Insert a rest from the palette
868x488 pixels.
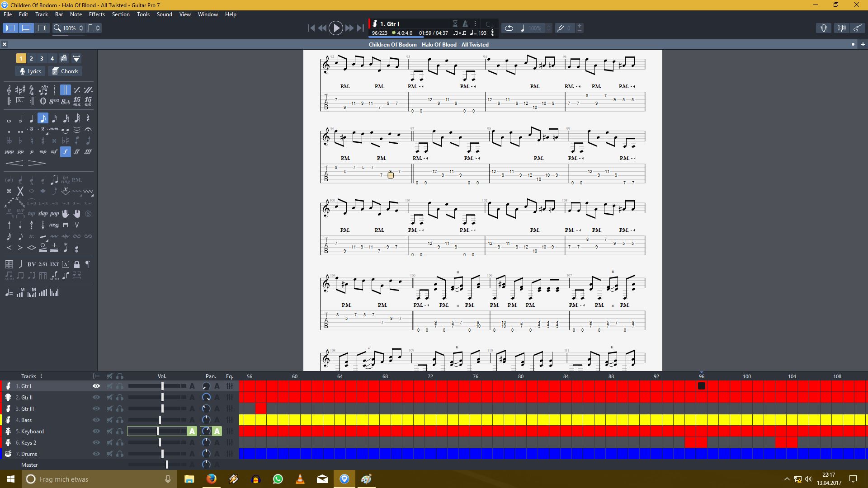(88, 119)
